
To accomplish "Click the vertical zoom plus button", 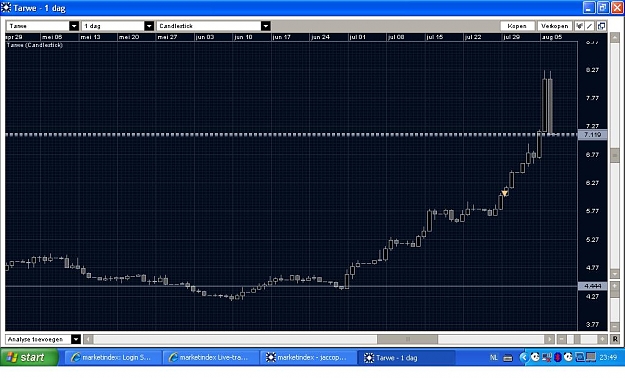I will (x=615, y=287).
